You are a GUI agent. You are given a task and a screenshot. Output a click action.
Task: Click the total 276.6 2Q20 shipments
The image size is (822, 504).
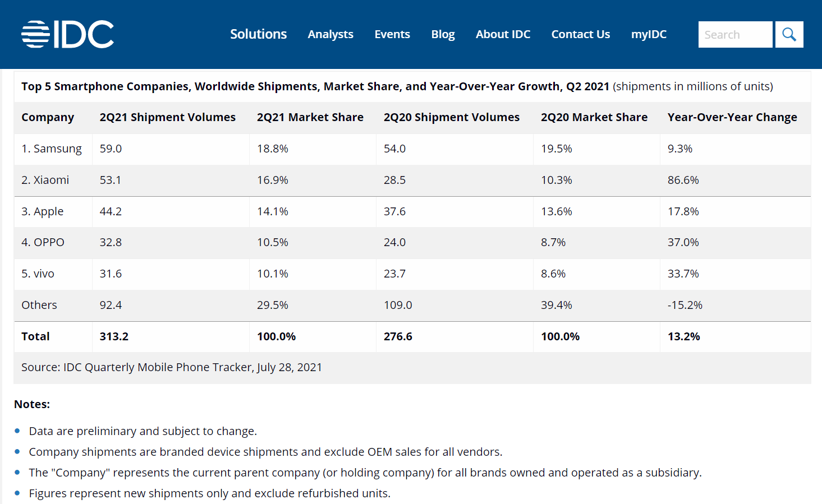pos(398,336)
